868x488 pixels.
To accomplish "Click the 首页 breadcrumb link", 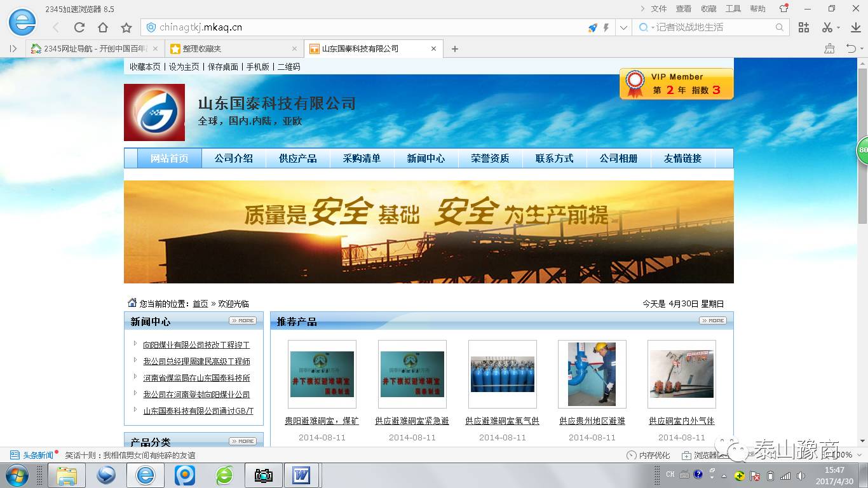I will [x=200, y=304].
